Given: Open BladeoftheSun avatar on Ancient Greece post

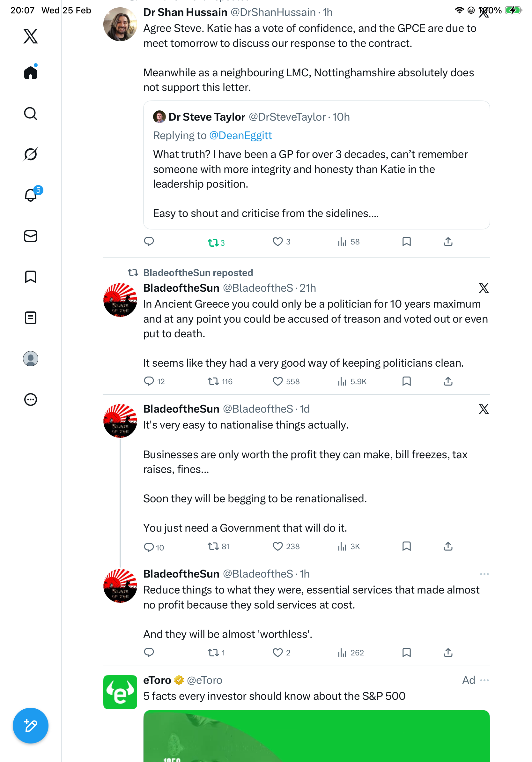Looking at the screenshot, I should click(x=120, y=300).
